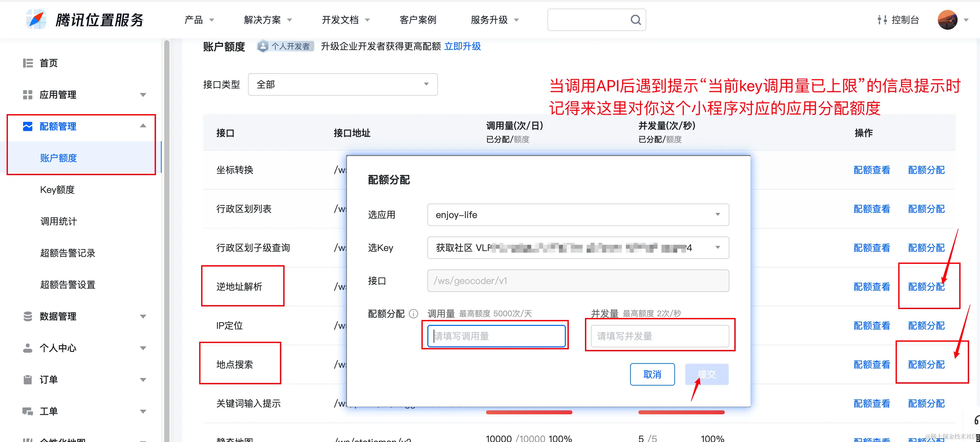The height and width of the screenshot is (442, 980).
Task: Click the search magnifier icon
Action: 635,19
